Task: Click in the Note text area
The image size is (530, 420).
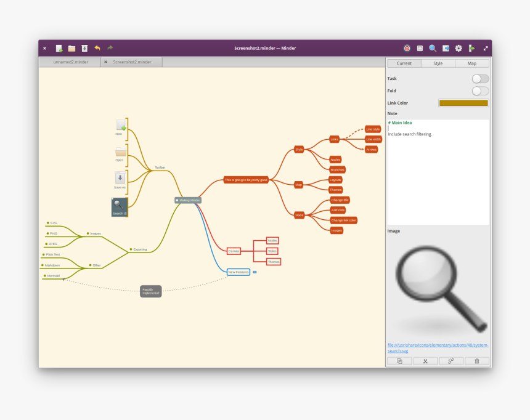Action: pos(438,179)
